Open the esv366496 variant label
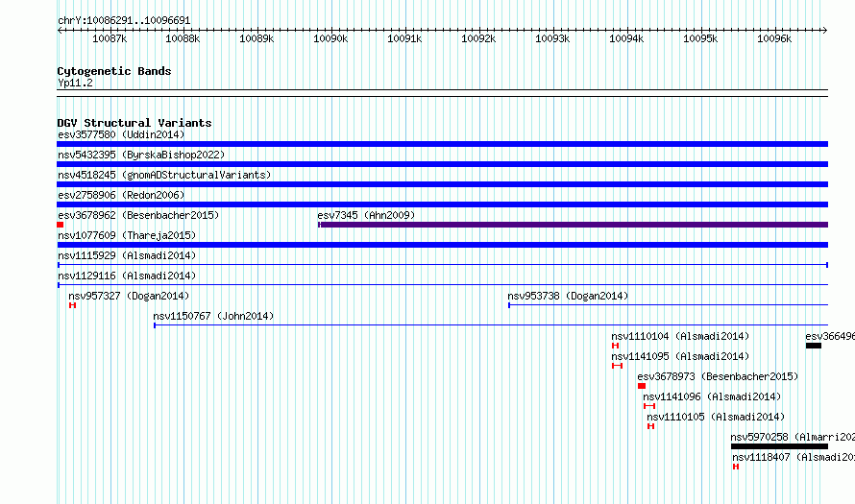855x504 pixels. (x=830, y=336)
